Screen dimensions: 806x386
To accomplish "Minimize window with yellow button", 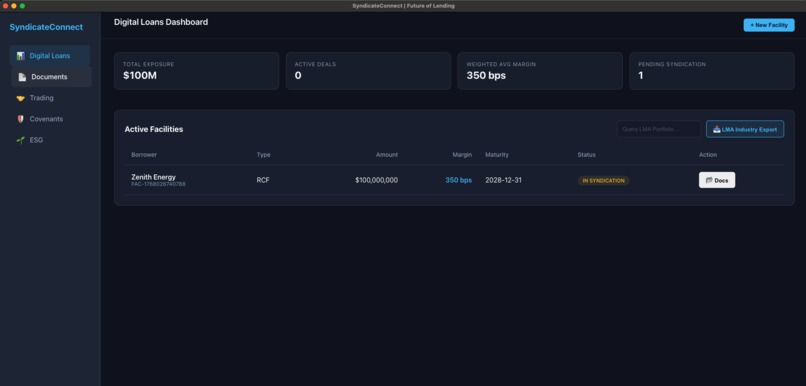I will coord(14,6).
